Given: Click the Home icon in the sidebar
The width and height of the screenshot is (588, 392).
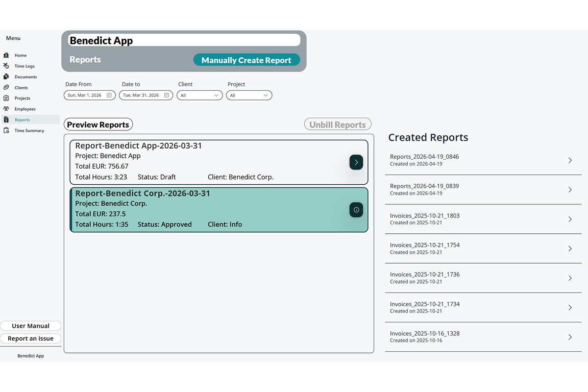Looking at the screenshot, I should [6, 55].
